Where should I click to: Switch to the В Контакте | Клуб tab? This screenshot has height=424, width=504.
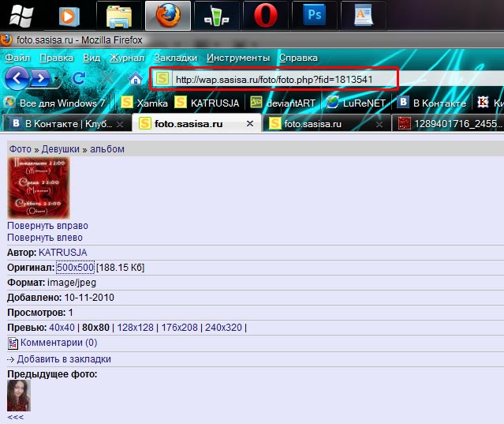(x=63, y=124)
